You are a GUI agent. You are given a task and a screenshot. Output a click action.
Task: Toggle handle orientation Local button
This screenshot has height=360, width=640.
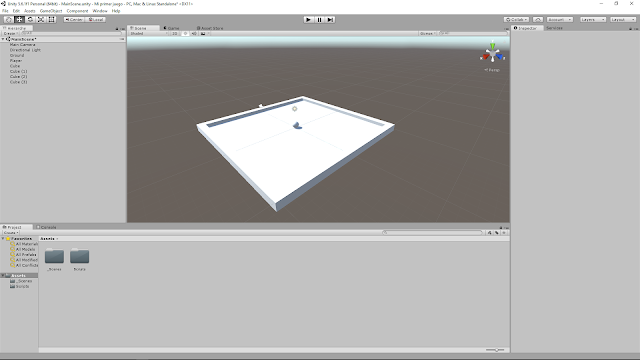pos(96,20)
